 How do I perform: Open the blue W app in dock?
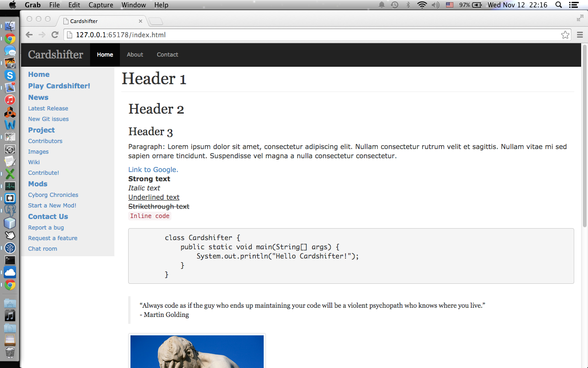pos(10,125)
